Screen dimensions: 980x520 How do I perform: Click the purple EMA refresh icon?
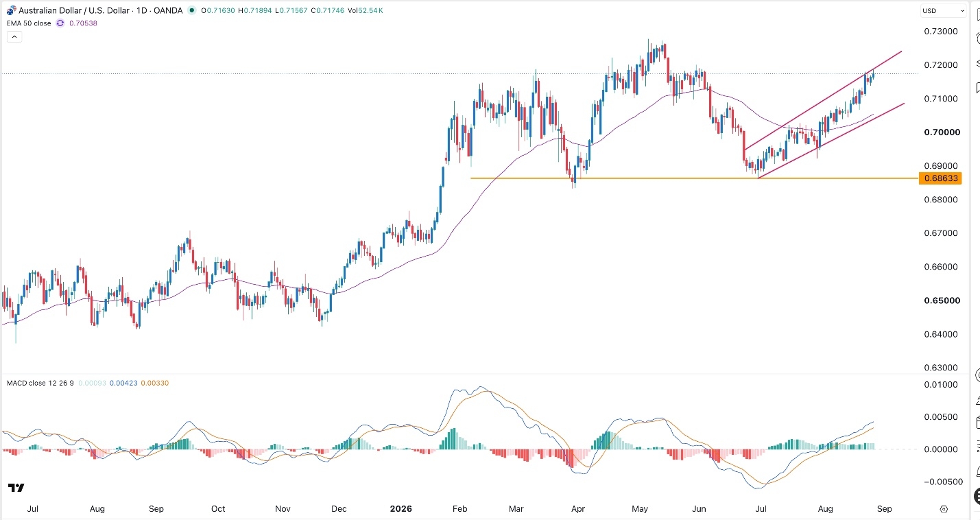point(60,23)
